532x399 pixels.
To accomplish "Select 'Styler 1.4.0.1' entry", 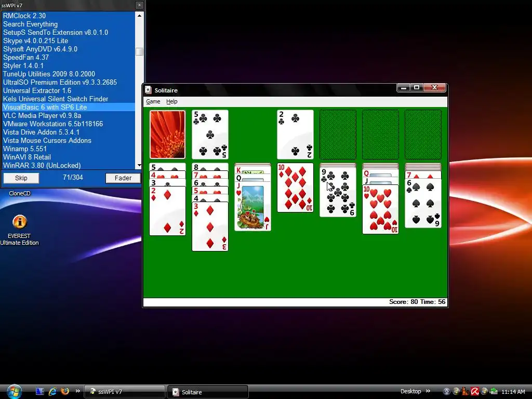I will (68, 65).
